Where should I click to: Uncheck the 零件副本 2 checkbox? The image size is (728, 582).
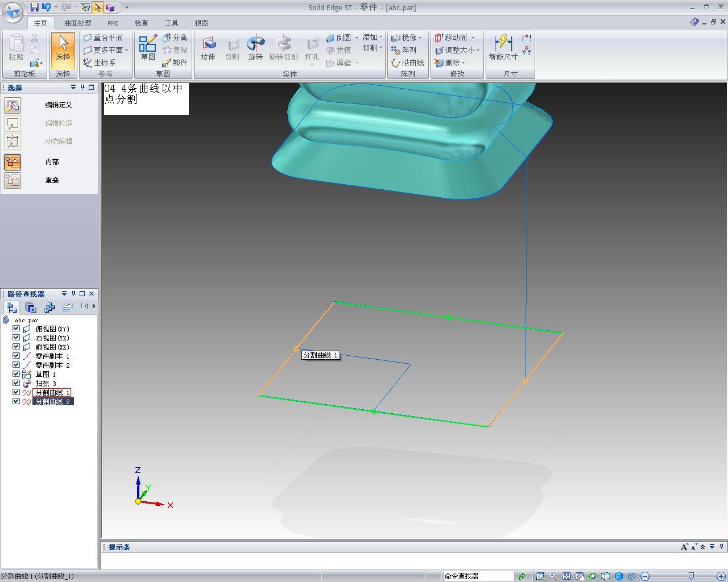coord(16,365)
